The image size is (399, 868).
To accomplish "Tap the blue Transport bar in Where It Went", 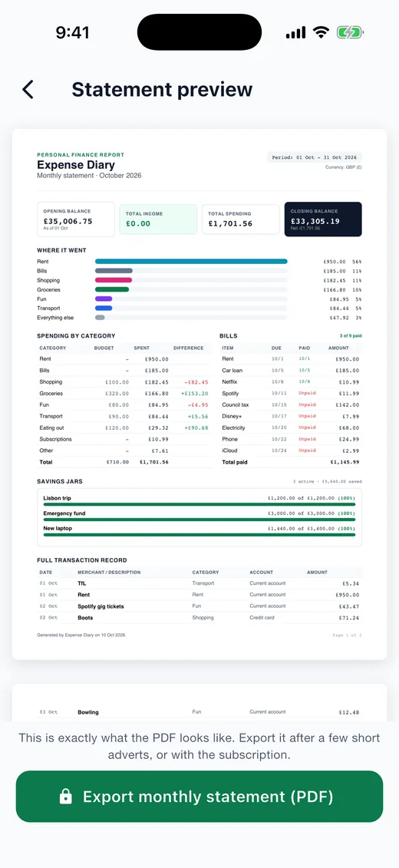I will coord(104,309).
